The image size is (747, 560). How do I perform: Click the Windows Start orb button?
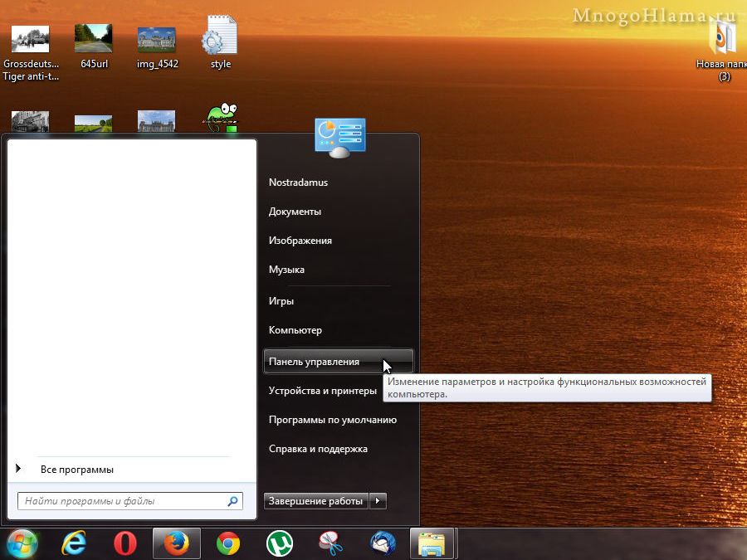pyautogui.click(x=22, y=543)
